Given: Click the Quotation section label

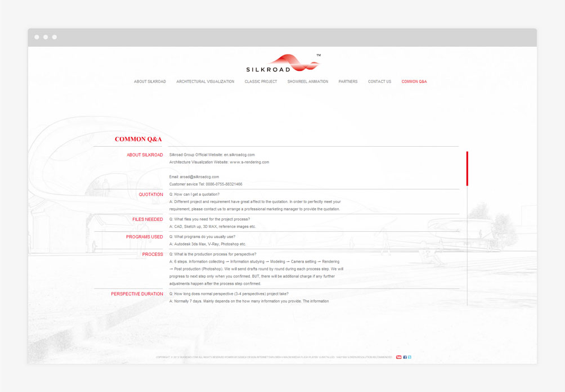Looking at the screenshot, I should 151,195.
